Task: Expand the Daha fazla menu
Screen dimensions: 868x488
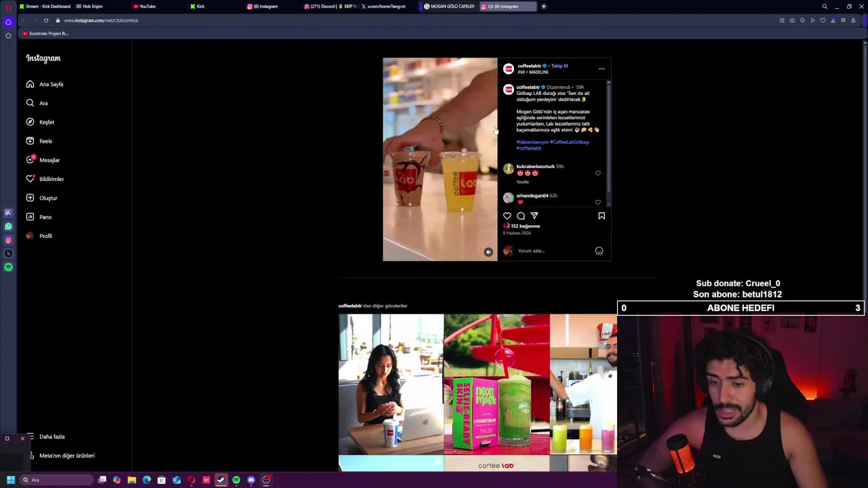Action: point(46,436)
